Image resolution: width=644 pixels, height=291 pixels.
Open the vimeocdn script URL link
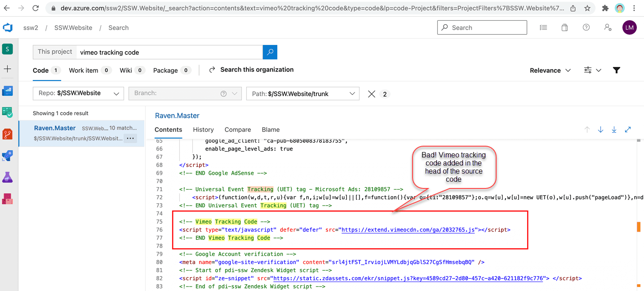pos(408,230)
